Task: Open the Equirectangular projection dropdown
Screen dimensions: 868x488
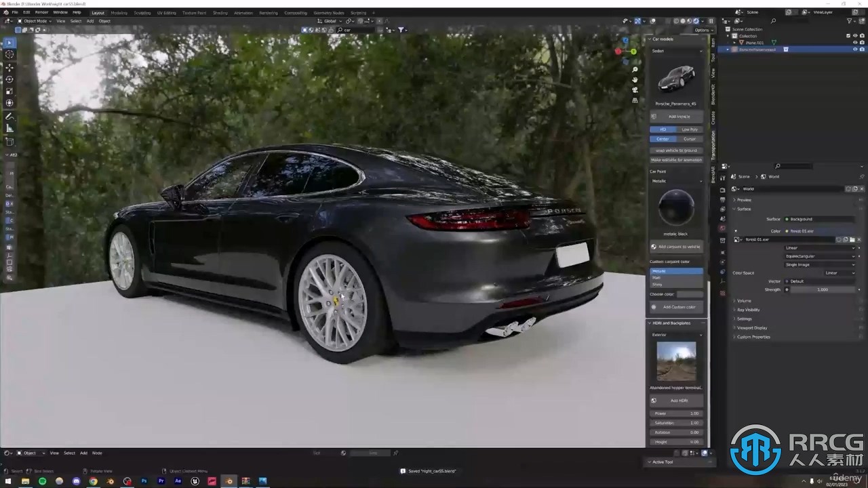Action: [x=821, y=256]
